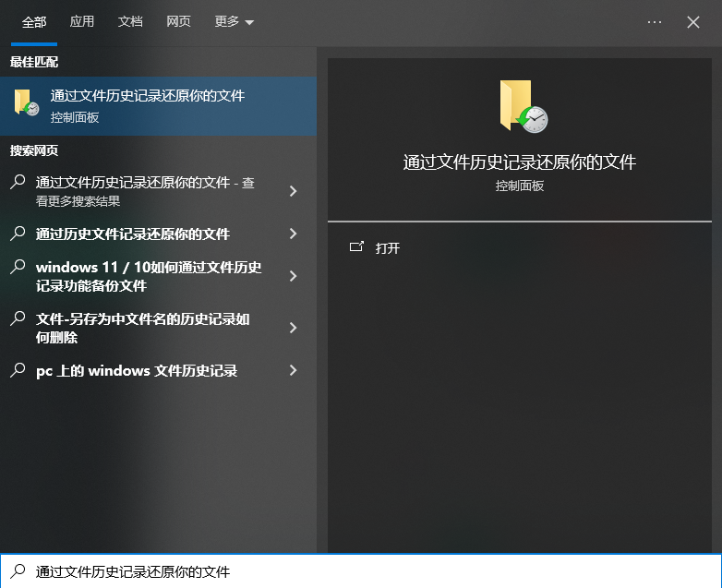This screenshot has width=722, height=588.
Task: Expand arrow for 'windows 11 / 10如何通过文件历史' result
Action: tap(293, 276)
